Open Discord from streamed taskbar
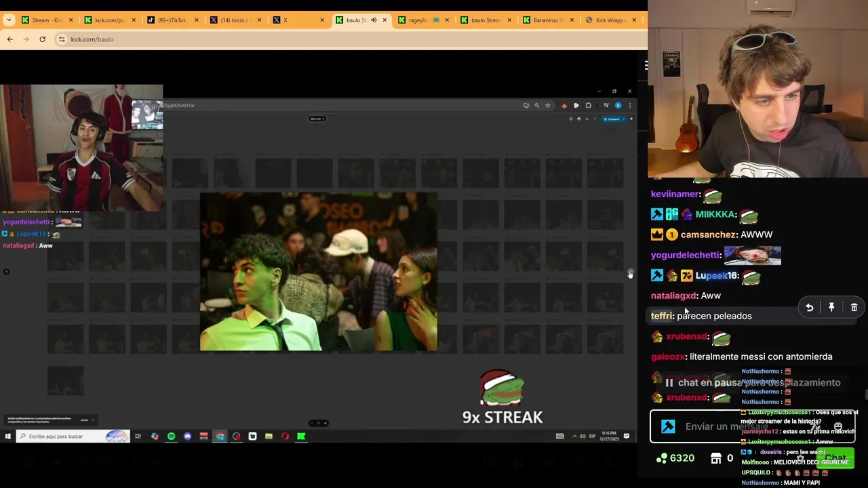This screenshot has width=868, height=488. [187, 436]
